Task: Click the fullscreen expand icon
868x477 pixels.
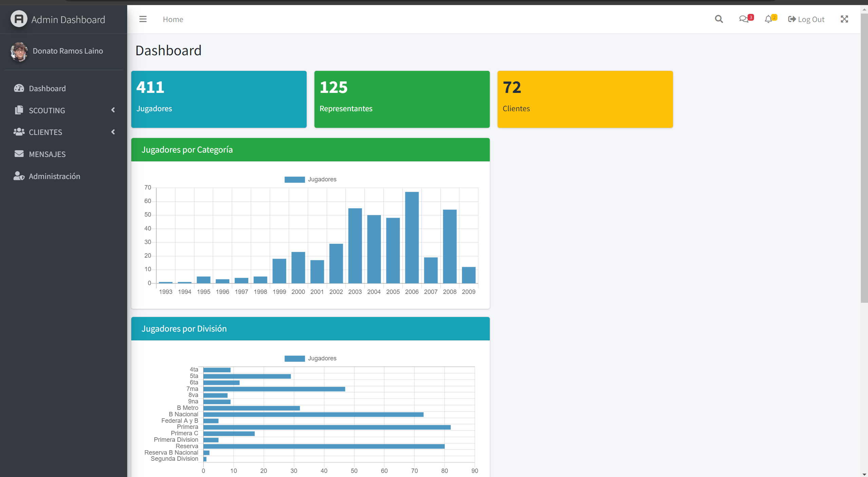Action: [844, 19]
